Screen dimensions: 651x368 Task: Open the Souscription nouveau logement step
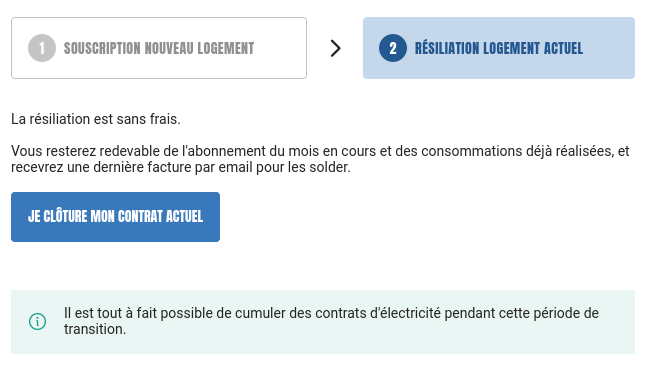point(159,48)
